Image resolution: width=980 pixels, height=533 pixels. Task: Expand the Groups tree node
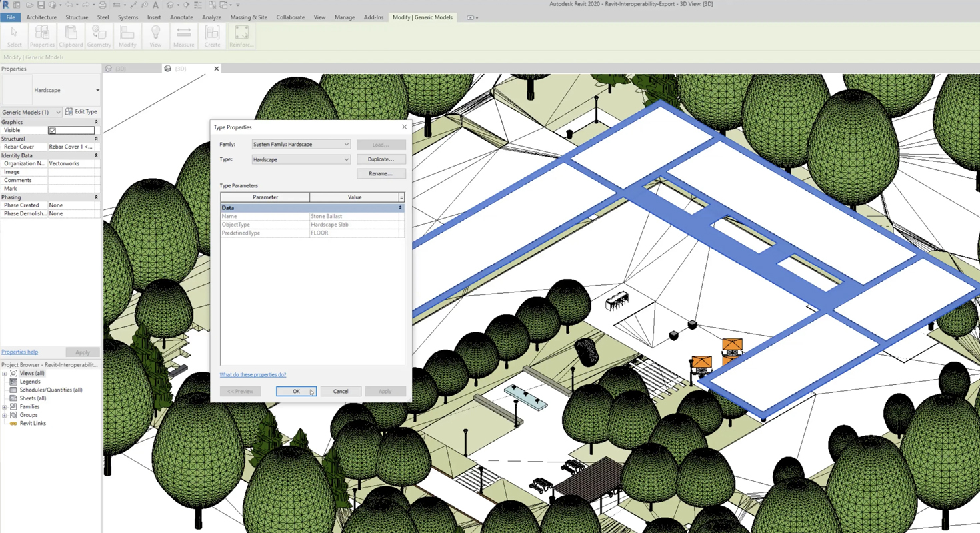[5, 415]
